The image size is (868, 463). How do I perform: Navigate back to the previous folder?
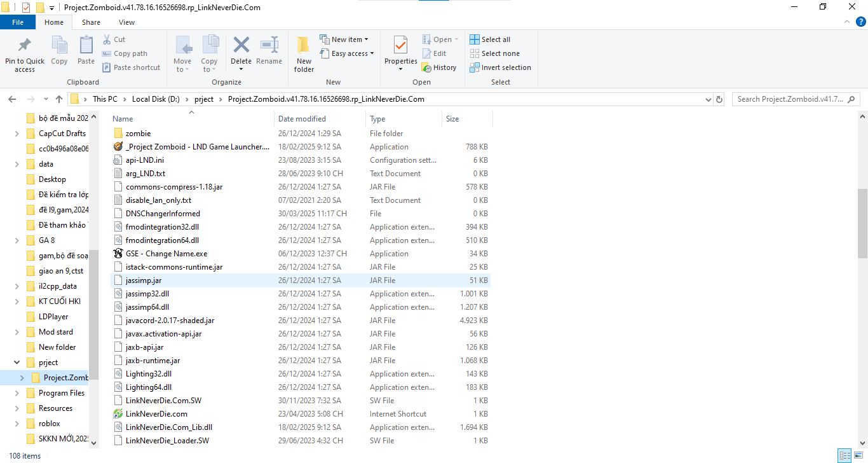point(11,99)
